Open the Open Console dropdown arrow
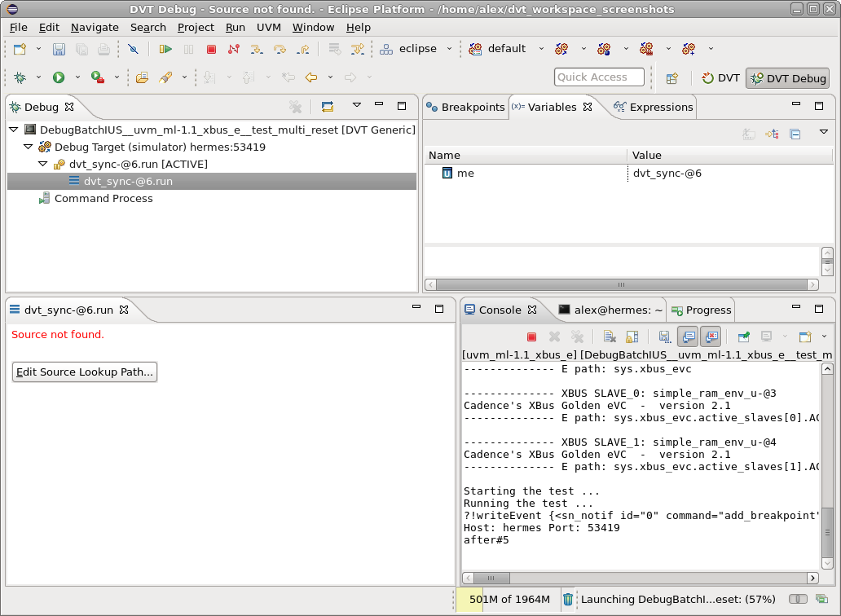Image resolution: width=841 pixels, height=616 pixels. pyautogui.click(x=823, y=337)
